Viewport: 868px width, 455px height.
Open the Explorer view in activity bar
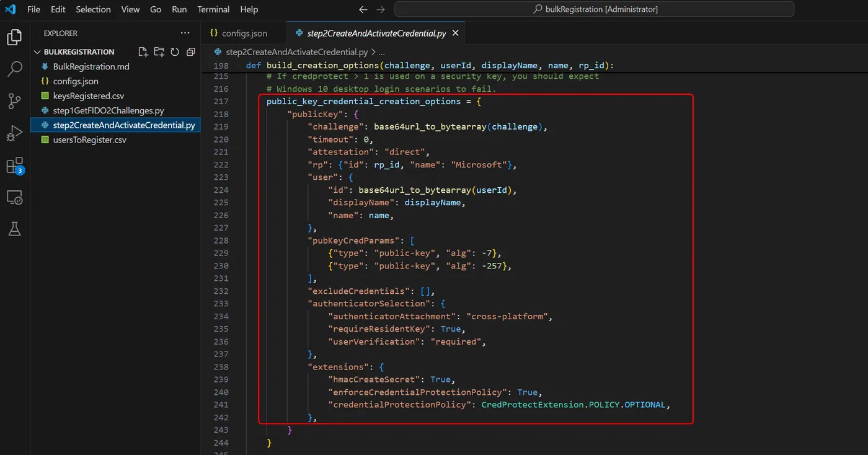[14, 37]
